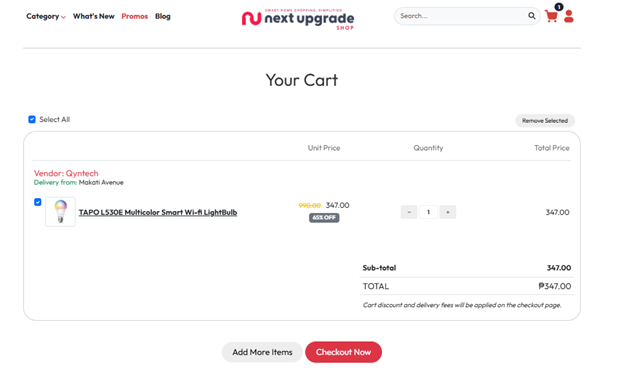The height and width of the screenshot is (375, 624).
Task: Click the Unit Price column header
Action: (x=324, y=148)
